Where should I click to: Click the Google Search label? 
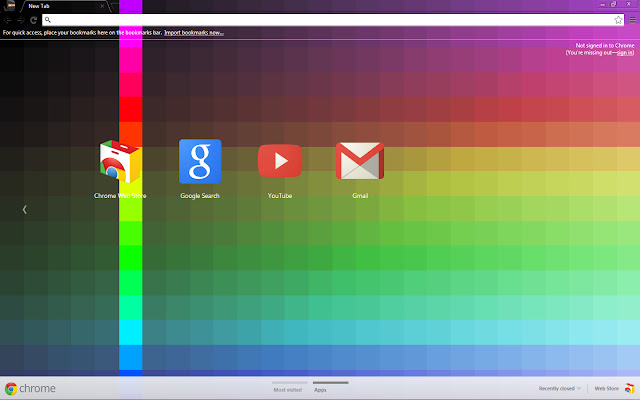(200, 196)
